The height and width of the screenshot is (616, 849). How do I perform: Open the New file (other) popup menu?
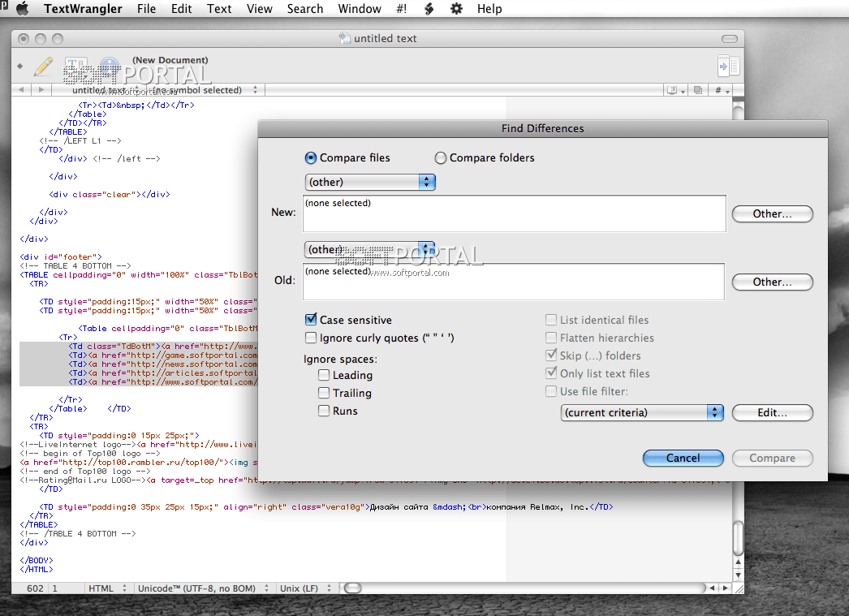[370, 182]
